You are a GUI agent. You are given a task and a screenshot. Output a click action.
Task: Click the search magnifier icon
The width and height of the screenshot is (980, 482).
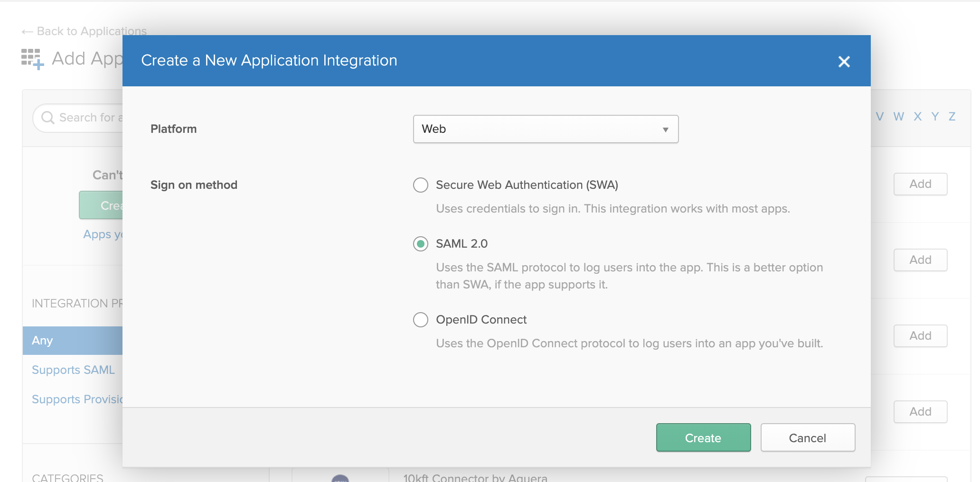coord(47,118)
